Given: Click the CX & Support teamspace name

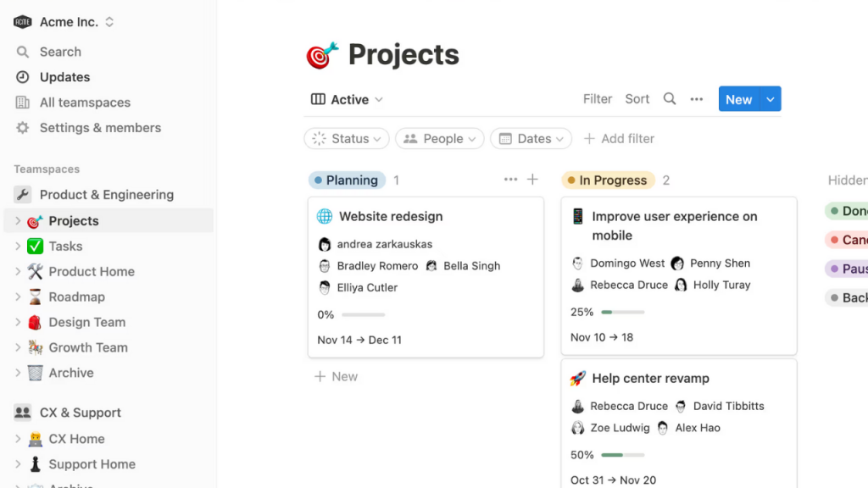Looking at the screenshot, I should pos(81,413).
